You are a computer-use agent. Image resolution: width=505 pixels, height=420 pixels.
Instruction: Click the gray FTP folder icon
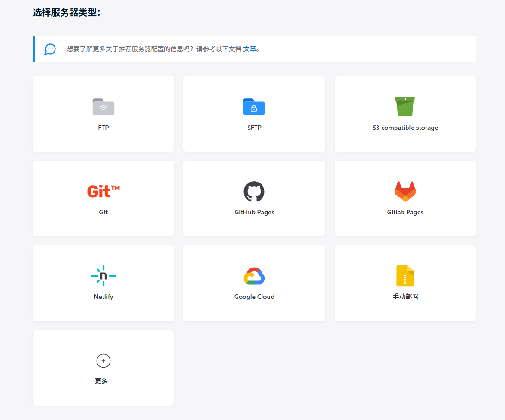(x=103, y=107)
